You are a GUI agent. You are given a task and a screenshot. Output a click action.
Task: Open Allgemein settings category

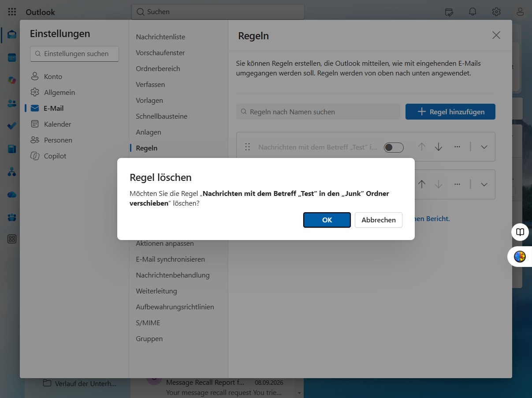click(53, 92)
